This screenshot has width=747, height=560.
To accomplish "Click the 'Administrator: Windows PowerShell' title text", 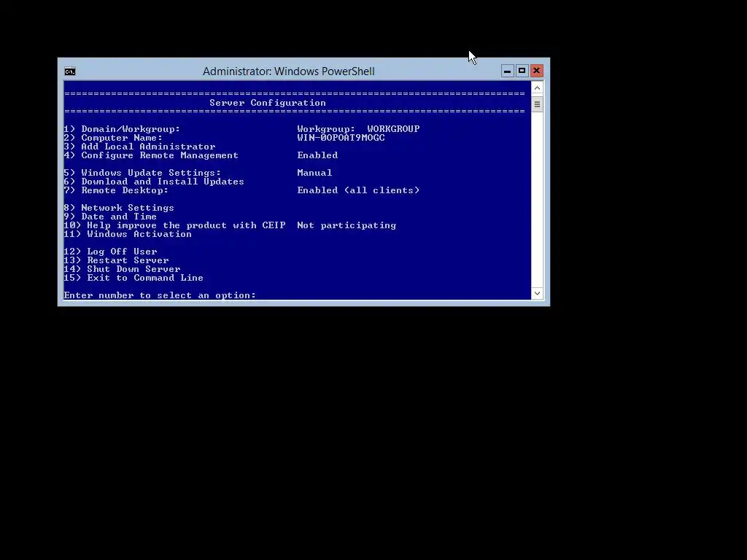I will [x=289, y=71].
